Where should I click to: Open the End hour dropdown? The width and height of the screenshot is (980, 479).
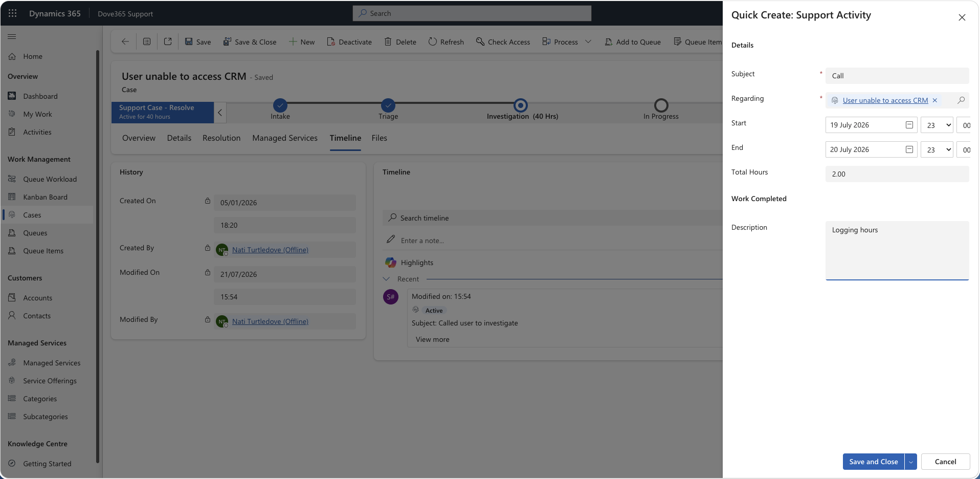937,149
